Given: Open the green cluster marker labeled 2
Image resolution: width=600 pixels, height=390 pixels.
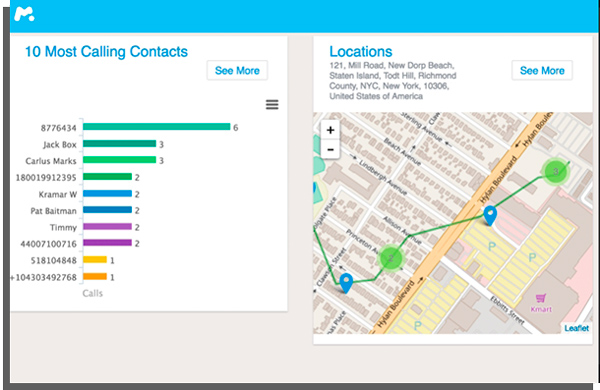Looking at the screenshot, I should pos(391,258).
